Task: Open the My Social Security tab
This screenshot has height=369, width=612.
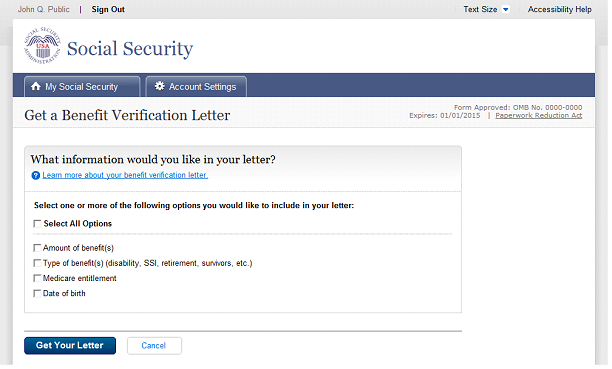Action: coord(82,86)
